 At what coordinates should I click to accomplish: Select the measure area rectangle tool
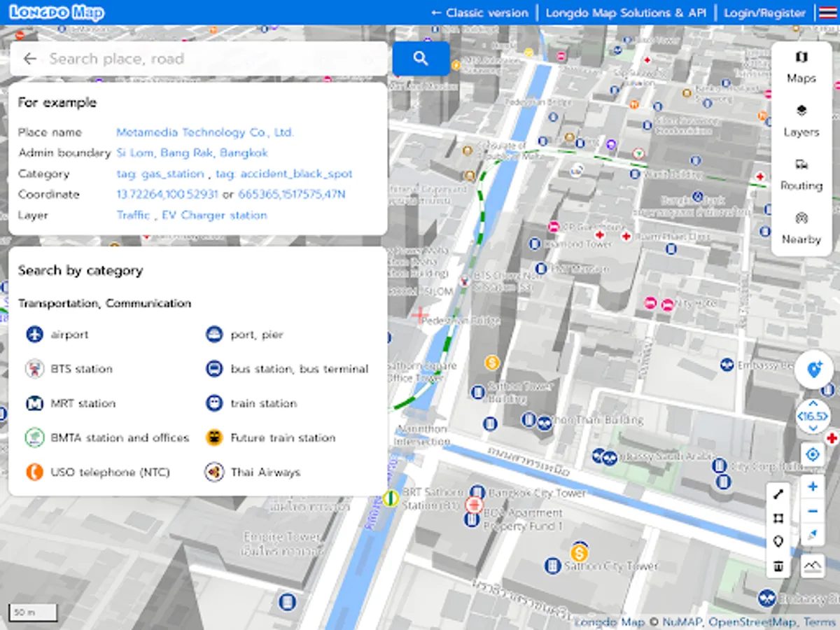pyautogui.click(x=778, y=518)
